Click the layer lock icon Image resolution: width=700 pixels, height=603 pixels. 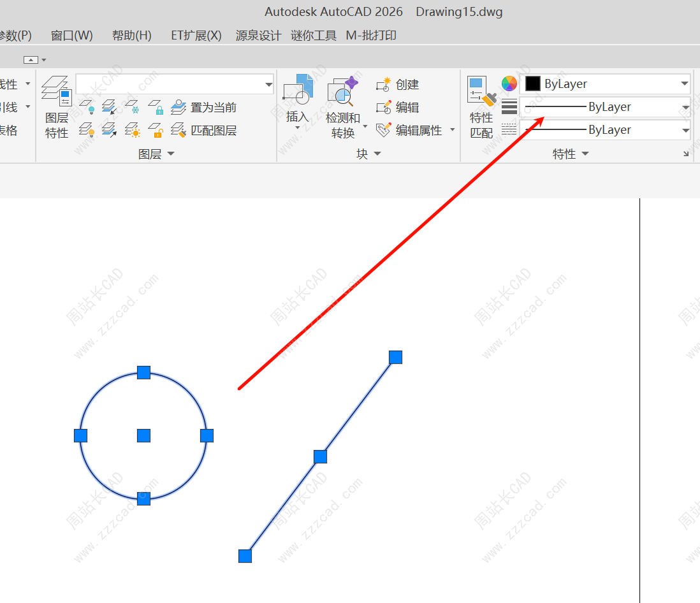tap(156, 106)
